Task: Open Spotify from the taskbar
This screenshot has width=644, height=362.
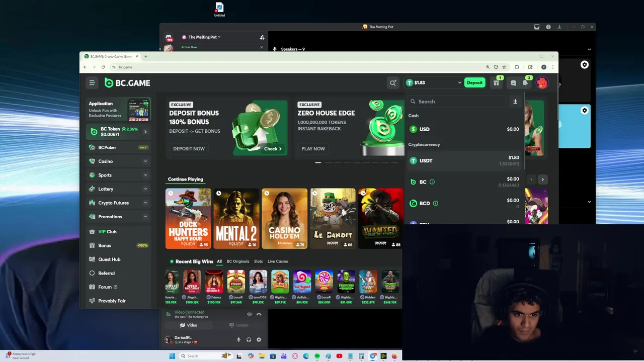Action: 317,356
